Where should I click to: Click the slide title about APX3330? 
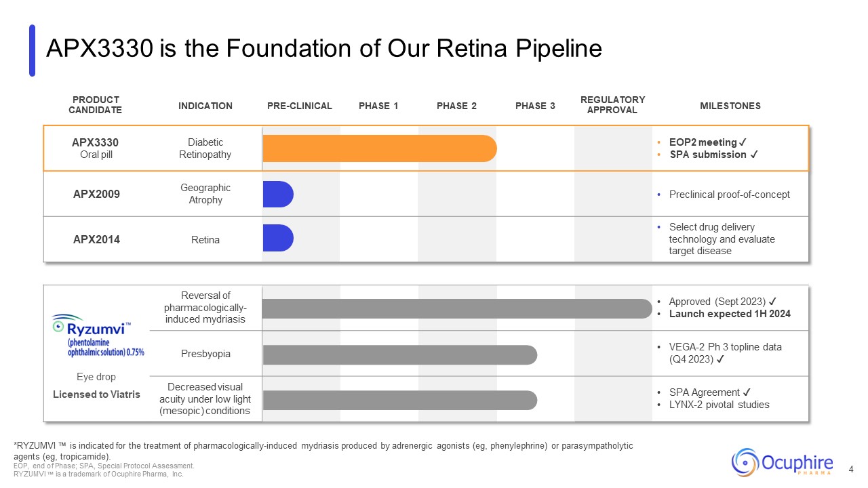[x=323, y=49]
